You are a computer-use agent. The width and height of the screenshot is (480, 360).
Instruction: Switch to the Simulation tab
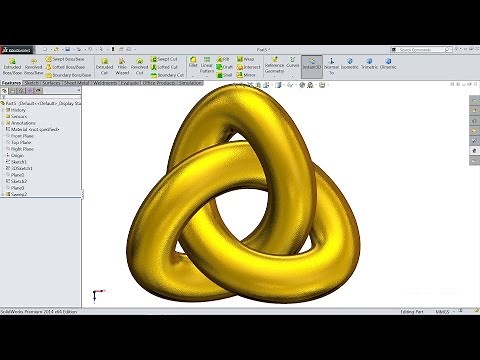(190, 83)
